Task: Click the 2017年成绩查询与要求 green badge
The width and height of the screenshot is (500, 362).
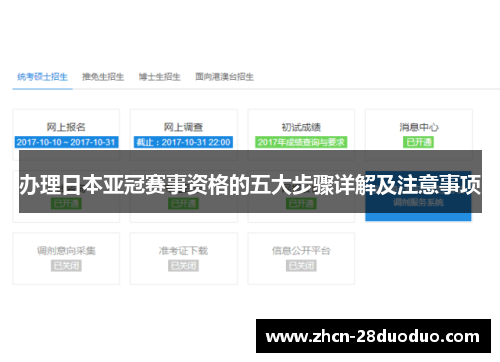Action: (301, 142)
